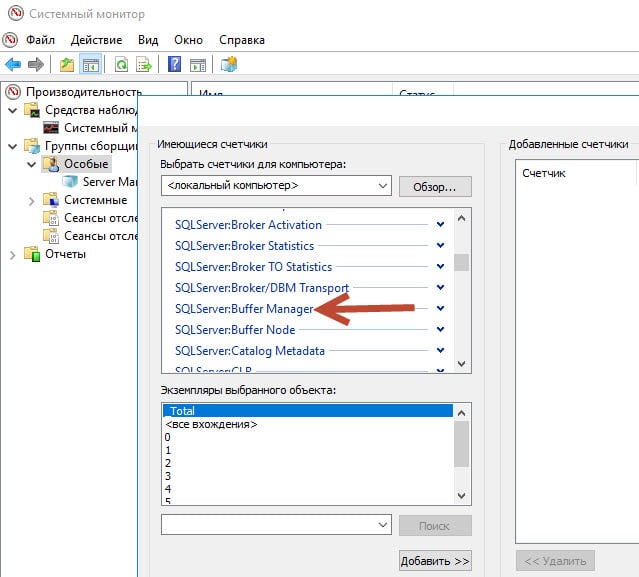Open the Файл menu
Screen dimensions: 639x577
[40, 40]
